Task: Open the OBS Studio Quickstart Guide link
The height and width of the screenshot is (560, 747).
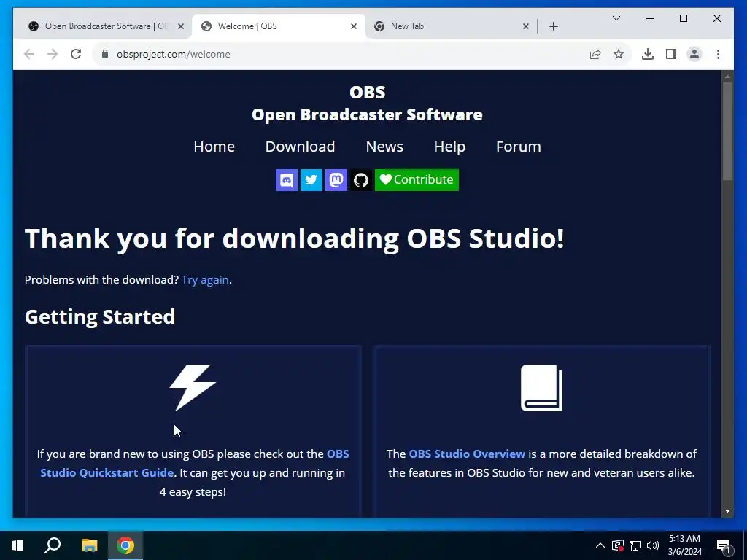Action: point(194,463)
